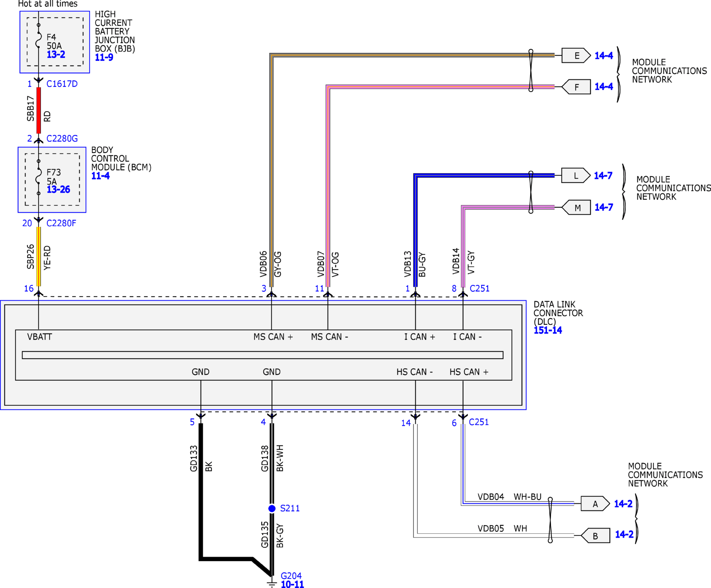Click the G204 ground symbol
The height and width of the screenshot is (588, 711).
(271, 583)
